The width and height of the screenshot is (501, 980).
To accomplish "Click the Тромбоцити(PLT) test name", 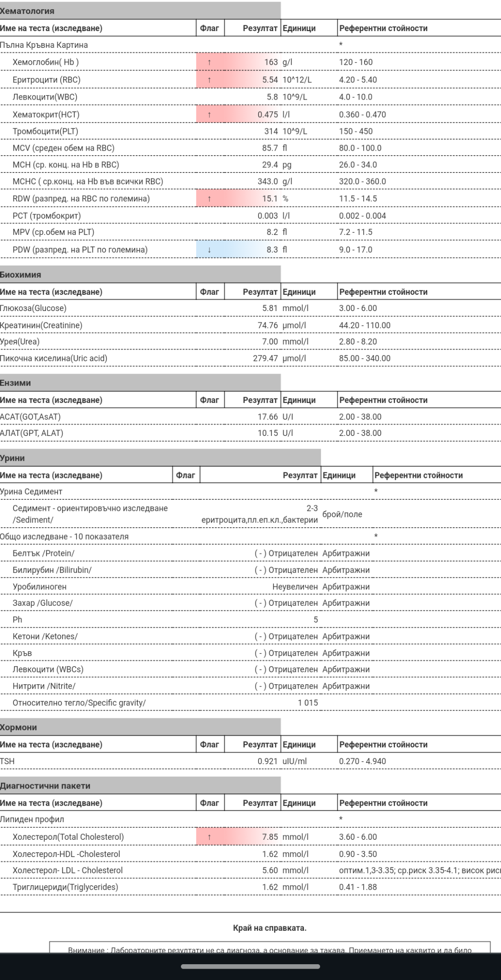I will tap(45, 132).
